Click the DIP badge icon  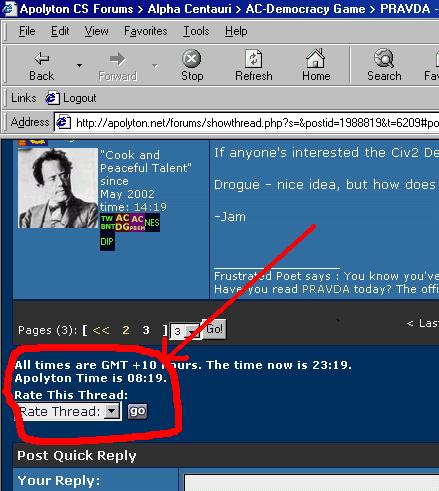point(107,242)
